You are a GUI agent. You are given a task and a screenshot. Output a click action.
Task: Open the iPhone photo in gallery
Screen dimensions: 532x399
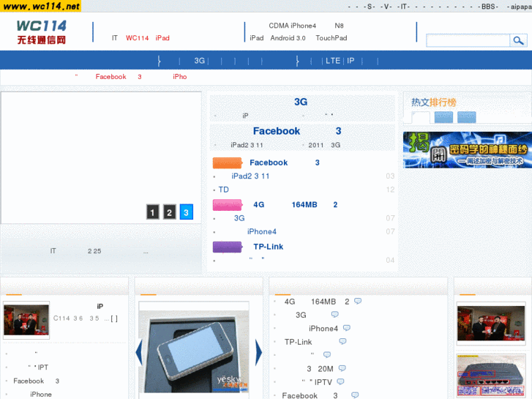(x=194, y=352)
